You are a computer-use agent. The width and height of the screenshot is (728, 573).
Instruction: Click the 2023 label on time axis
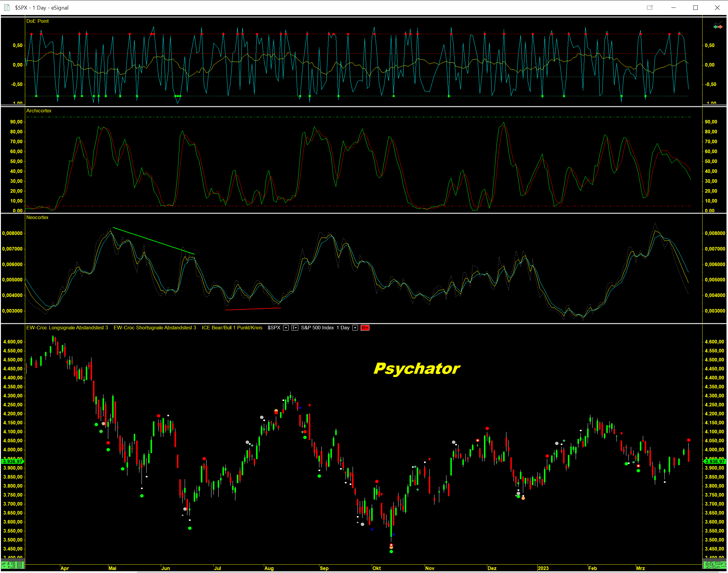pos(543,568)
